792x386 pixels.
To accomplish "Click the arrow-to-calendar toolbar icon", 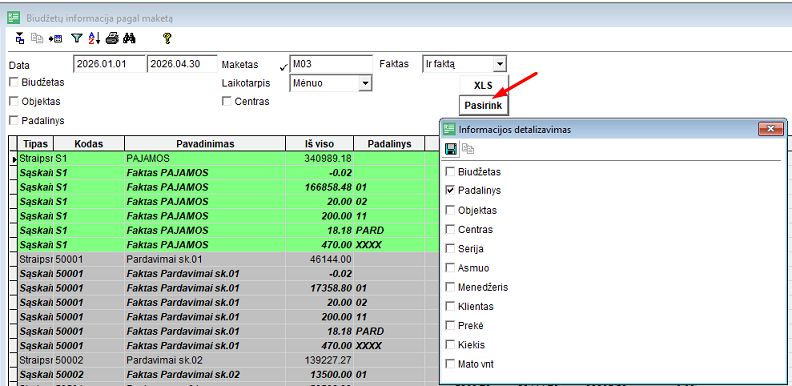I will coord(55,38).
